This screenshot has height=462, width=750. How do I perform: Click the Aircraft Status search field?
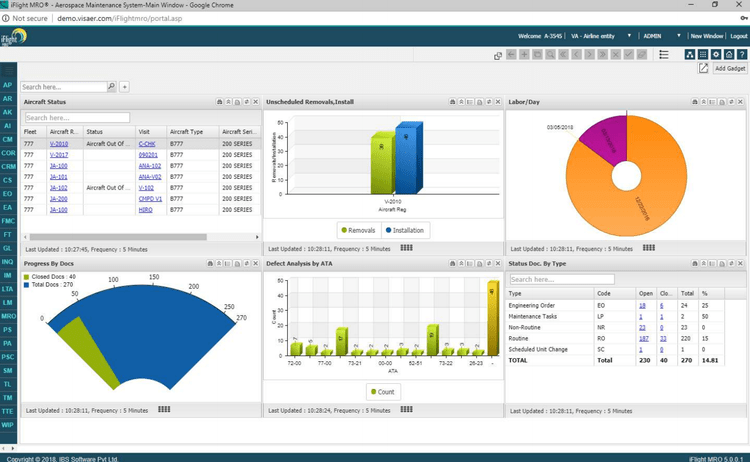[x=77, y=118]
